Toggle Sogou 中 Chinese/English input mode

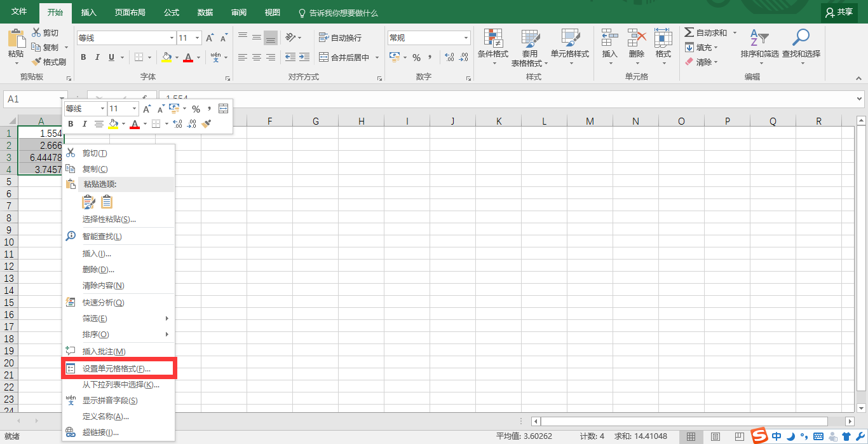[x=776, y=436]
